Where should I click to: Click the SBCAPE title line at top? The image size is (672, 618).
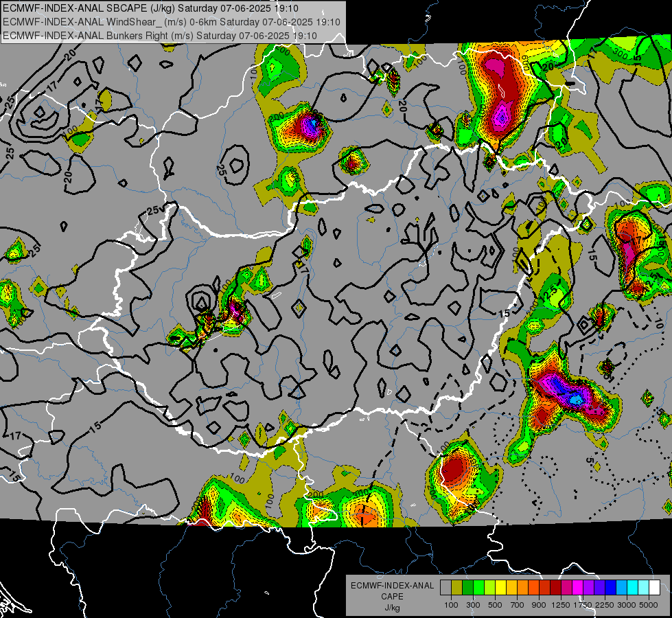point(150,8)
